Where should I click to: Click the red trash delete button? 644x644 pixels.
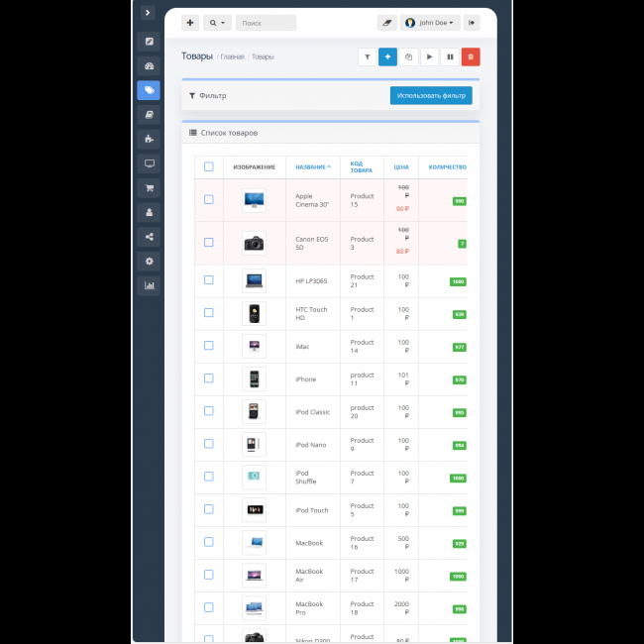coord(471,57)
